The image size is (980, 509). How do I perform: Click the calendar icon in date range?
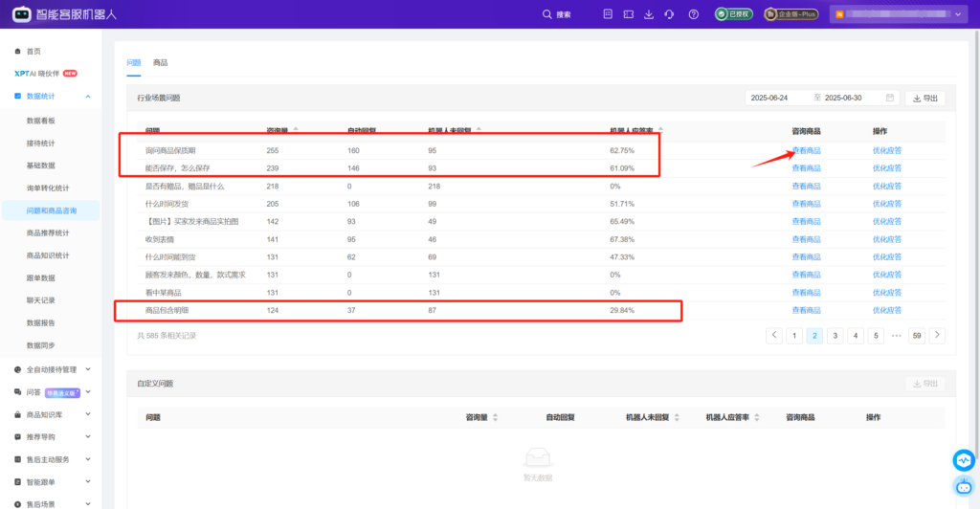click(x=890, y=98)
